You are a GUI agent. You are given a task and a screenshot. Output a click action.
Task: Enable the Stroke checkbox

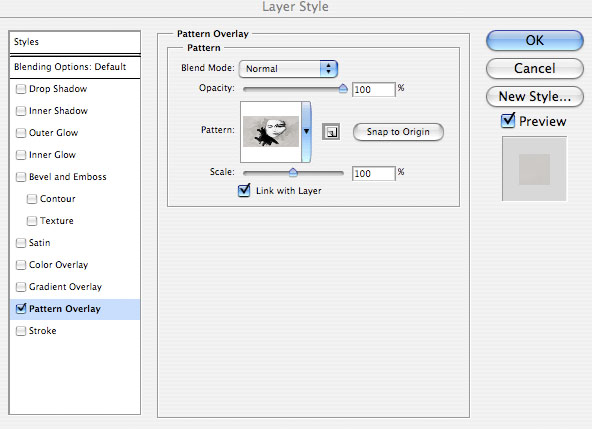point(21,331)
